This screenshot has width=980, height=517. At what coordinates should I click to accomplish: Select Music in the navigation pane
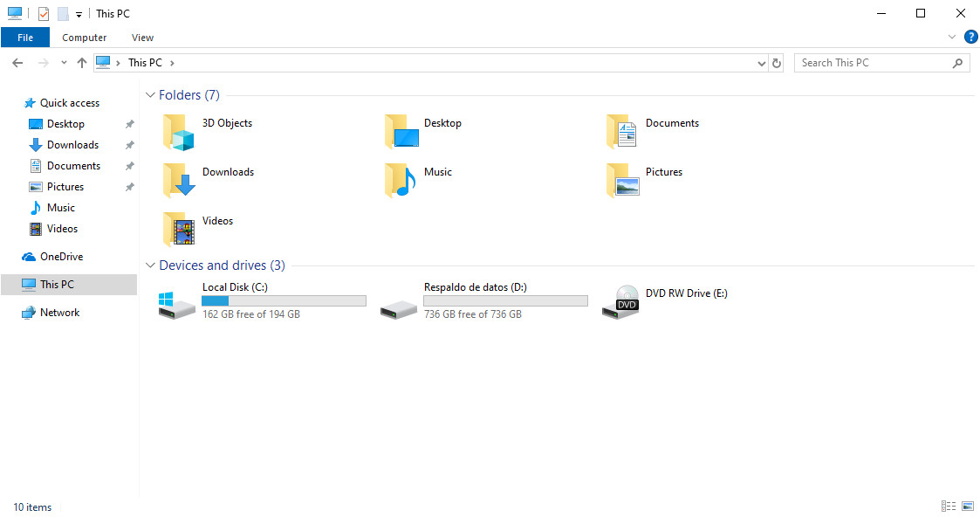60,208
